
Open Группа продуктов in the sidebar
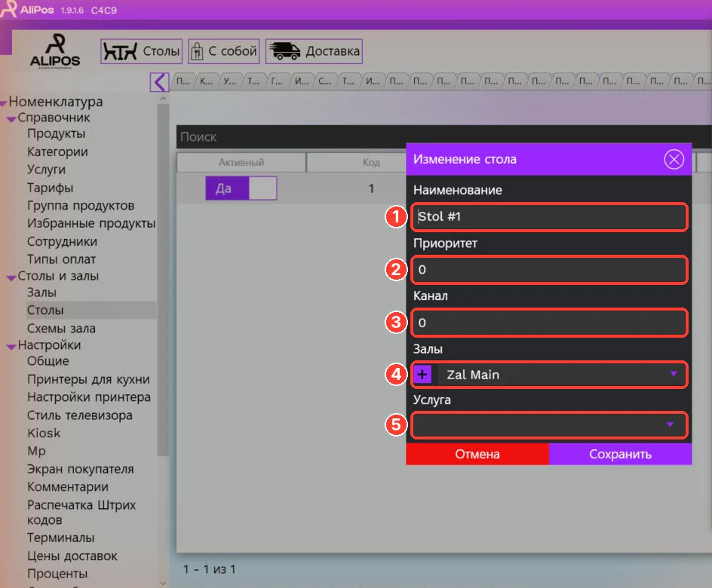click(x=81, y=206)
